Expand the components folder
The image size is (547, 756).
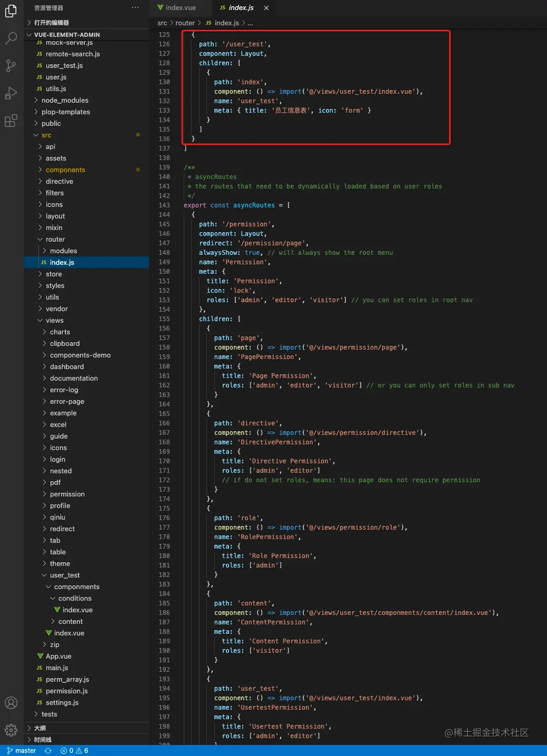[x=65, y=170]
